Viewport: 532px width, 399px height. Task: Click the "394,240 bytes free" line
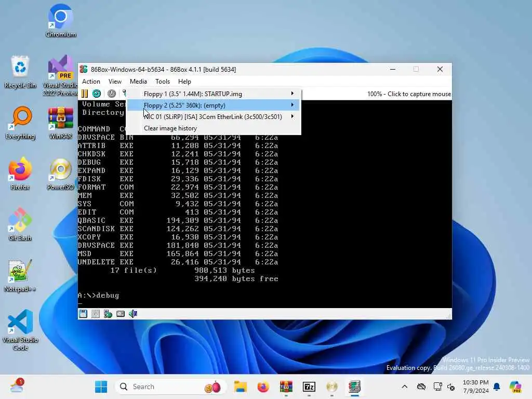(x=236, y=278)
